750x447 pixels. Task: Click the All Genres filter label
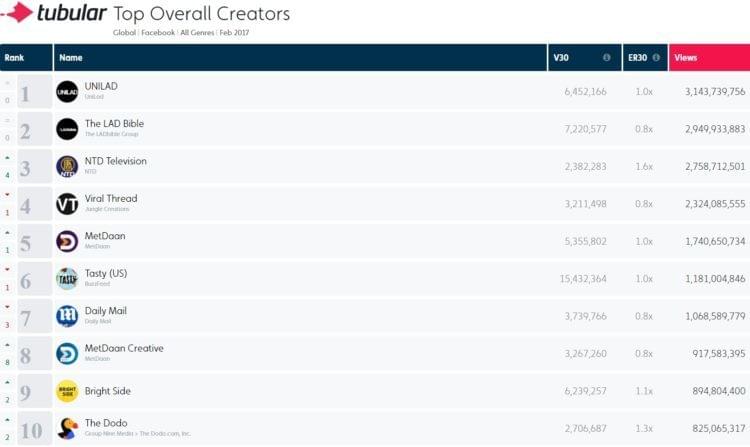coord(197,33)
